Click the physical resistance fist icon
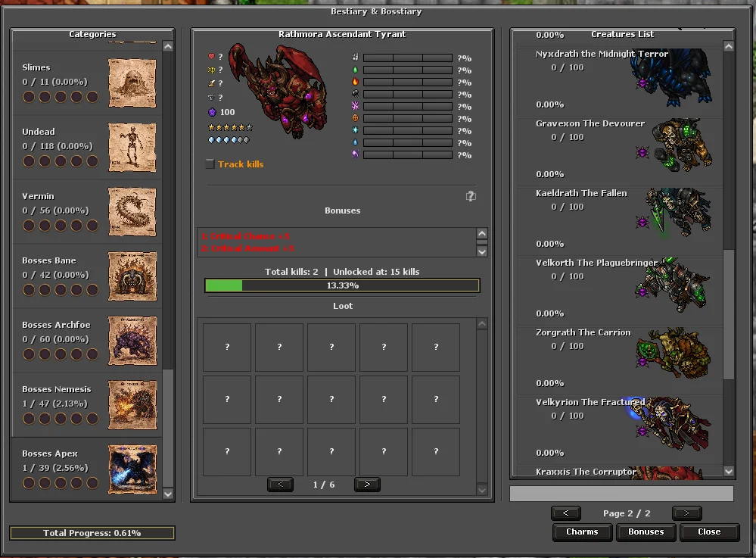Screen dimensions: 756x558 tap(356, 58)
